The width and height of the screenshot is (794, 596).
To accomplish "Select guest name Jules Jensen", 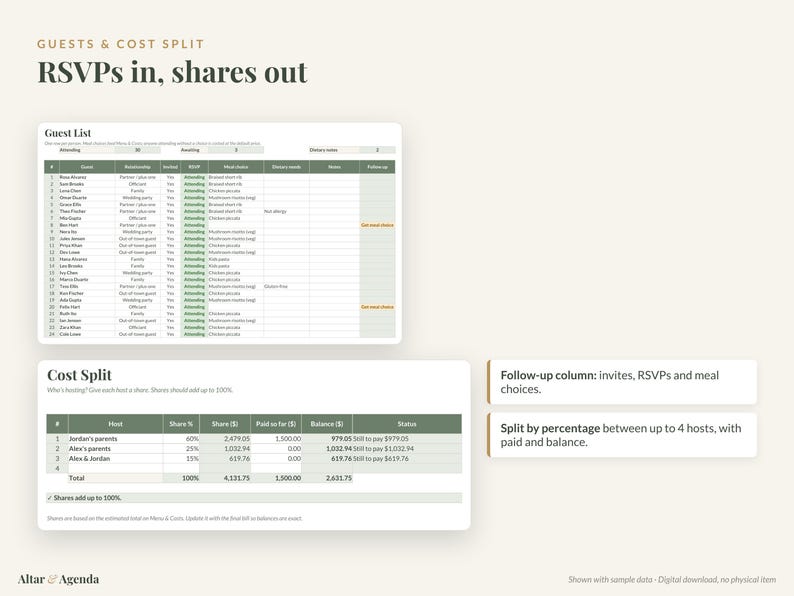I will pyautogui.click(x=72, y=239).
